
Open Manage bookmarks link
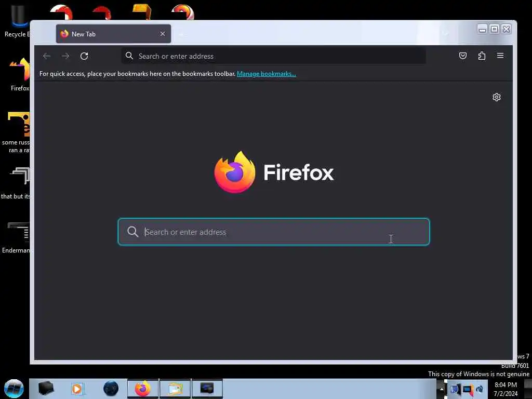pos(267,74)
